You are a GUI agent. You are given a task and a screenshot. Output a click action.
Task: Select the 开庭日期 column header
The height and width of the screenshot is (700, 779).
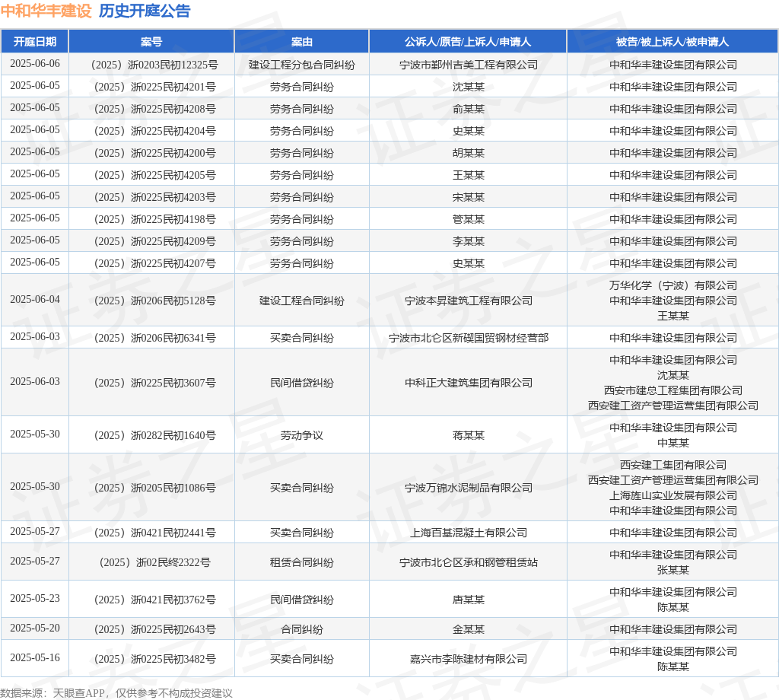[x=35, y=42]
